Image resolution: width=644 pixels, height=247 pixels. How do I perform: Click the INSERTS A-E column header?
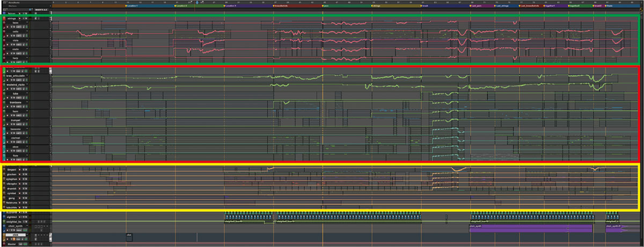(41, 10)
